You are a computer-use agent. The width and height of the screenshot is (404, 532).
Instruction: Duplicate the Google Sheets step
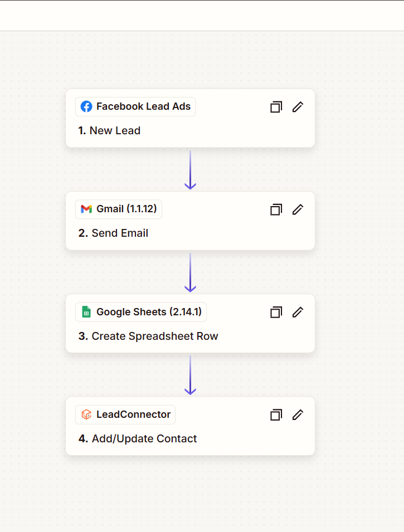tap(276, 312)
